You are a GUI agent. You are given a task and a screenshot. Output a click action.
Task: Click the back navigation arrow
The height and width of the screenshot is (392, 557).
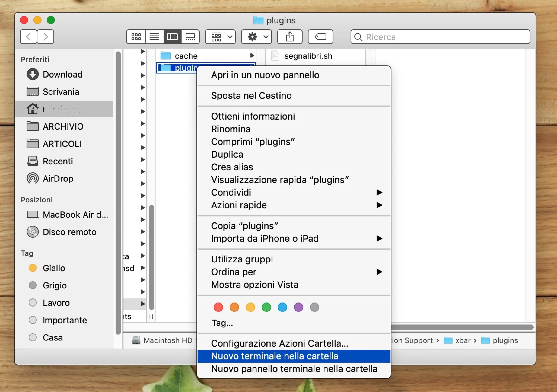pyautogui.click(x=28, y=37)
